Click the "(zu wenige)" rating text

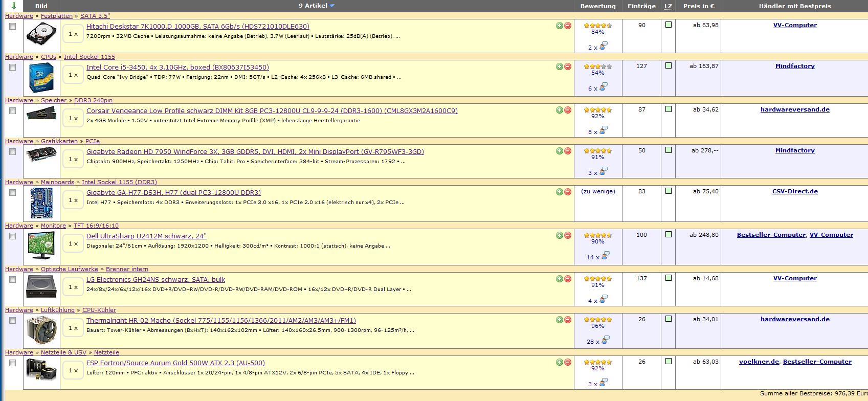pos(598,191)
